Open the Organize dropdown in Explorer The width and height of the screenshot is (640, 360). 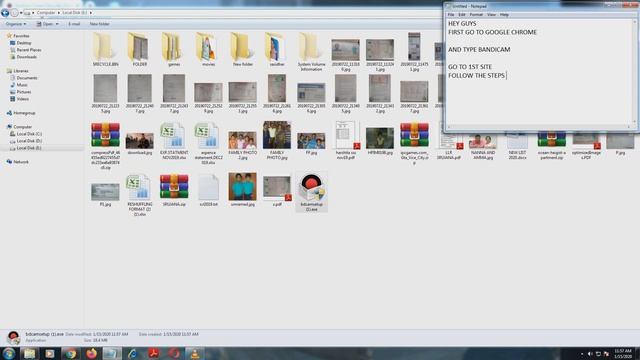click(16, 24)
